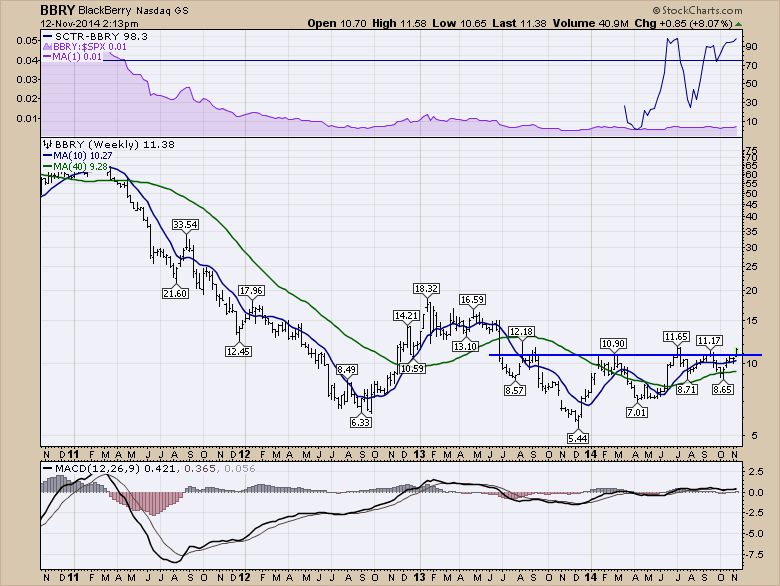780x586 pixels.
Task: Click the 8.65 price low label
Action: coord(722,389)
